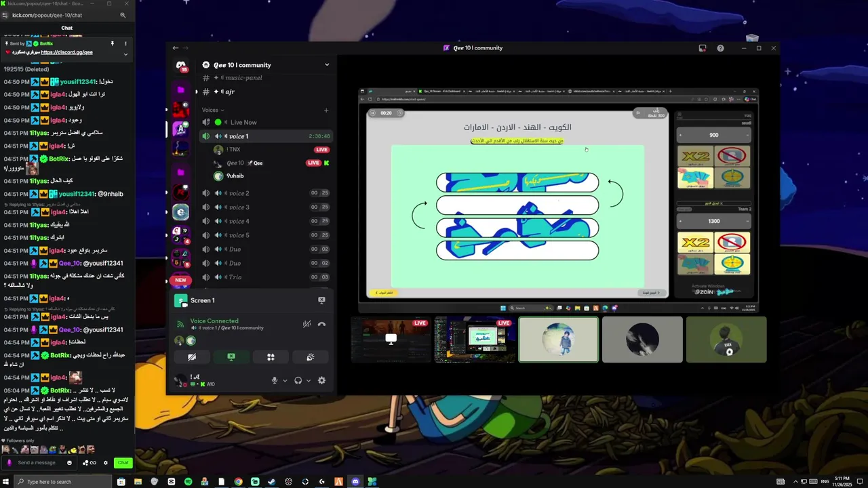This screenshot has height=488, width=868.
Task: Open voice 1 / Qee 10 community link
Action: (x=231, y=328)
